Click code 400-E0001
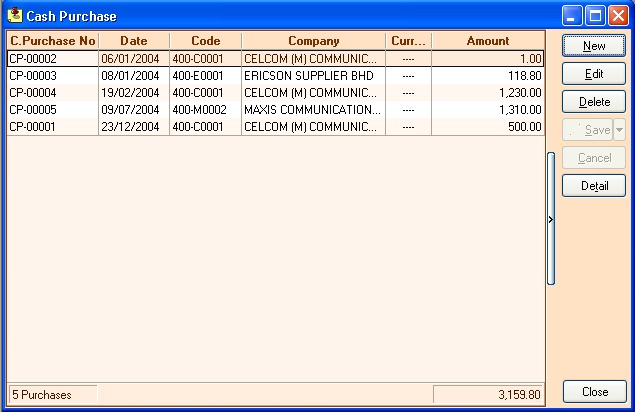Screen dimensions: 635x412 (198, 76)
